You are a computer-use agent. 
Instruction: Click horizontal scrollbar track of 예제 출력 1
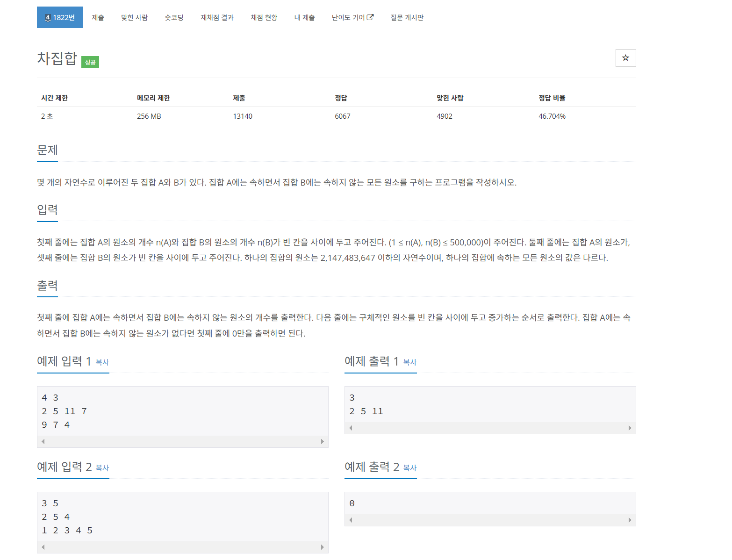click(490, 428)
